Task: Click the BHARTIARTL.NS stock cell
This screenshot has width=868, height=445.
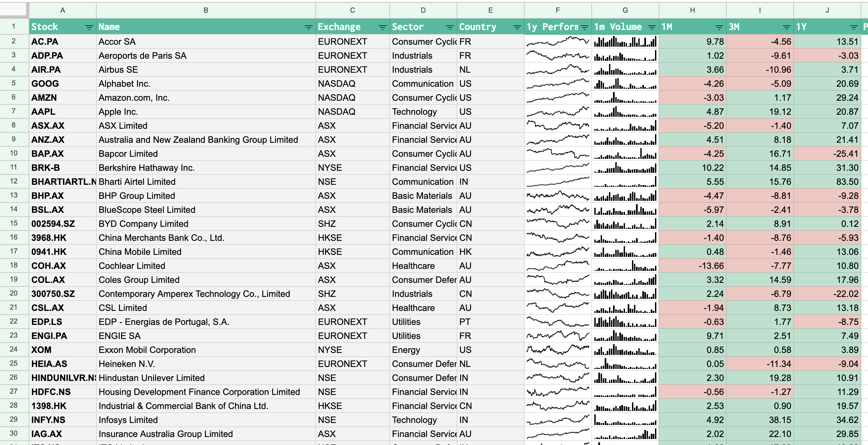Action: coord(63,181)
